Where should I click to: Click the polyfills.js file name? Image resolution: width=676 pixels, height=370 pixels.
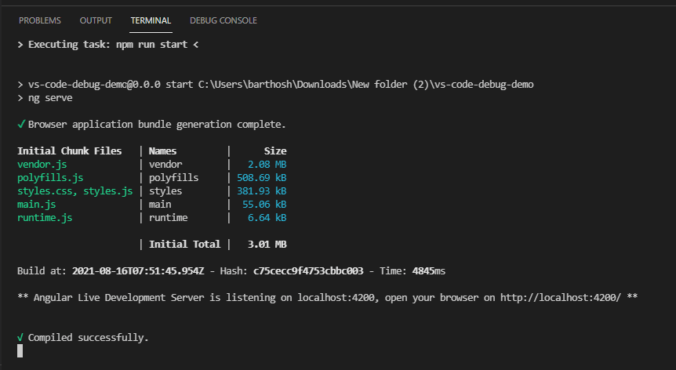tap(50, 178)
